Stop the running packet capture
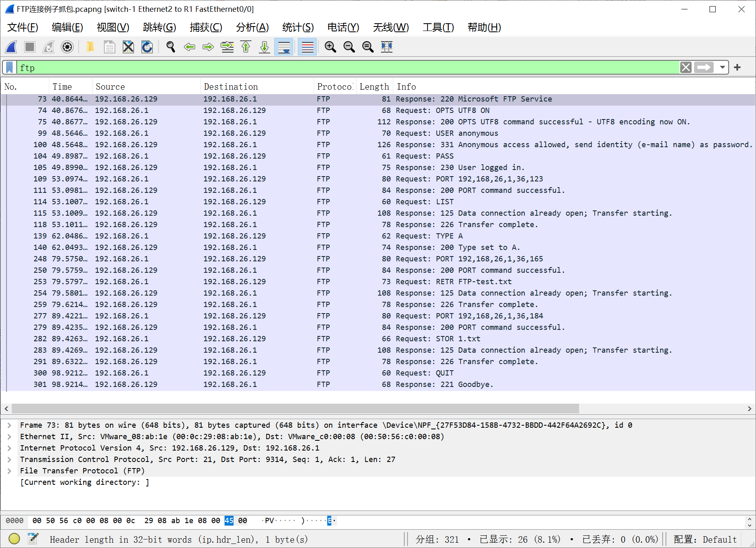The width and height of the screenshot is (756, 548). 30,47
